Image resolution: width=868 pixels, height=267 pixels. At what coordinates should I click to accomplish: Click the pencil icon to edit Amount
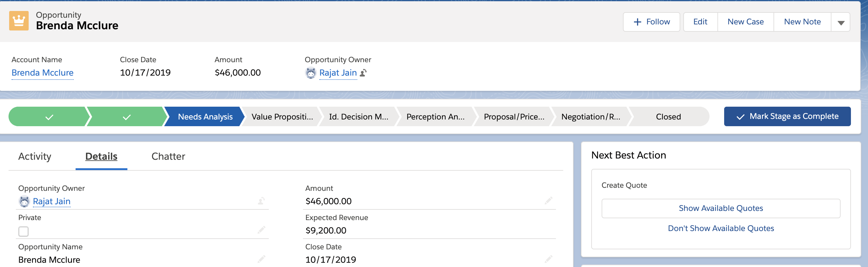coord(548,201)
